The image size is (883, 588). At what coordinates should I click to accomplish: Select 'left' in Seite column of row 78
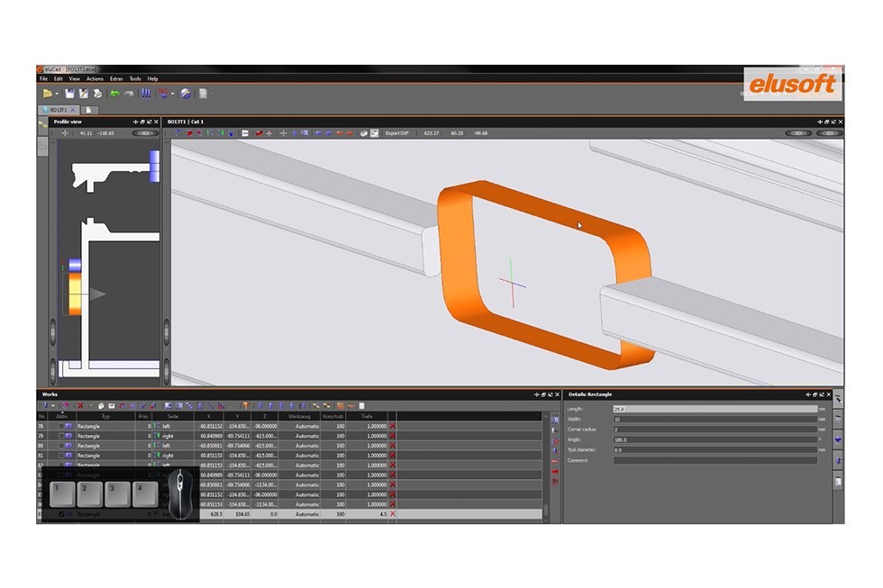point(166,427)
